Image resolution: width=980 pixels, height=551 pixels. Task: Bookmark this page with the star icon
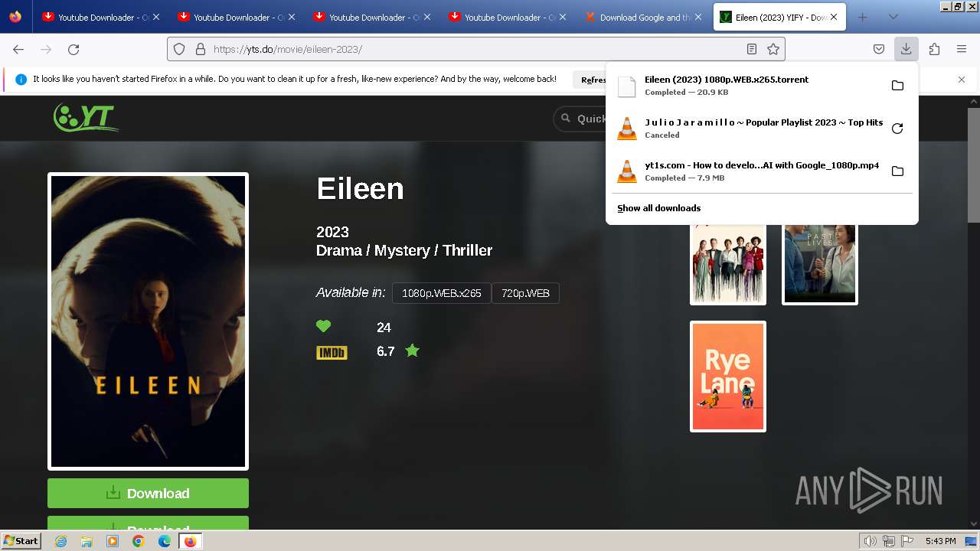[x=773, y=49]
